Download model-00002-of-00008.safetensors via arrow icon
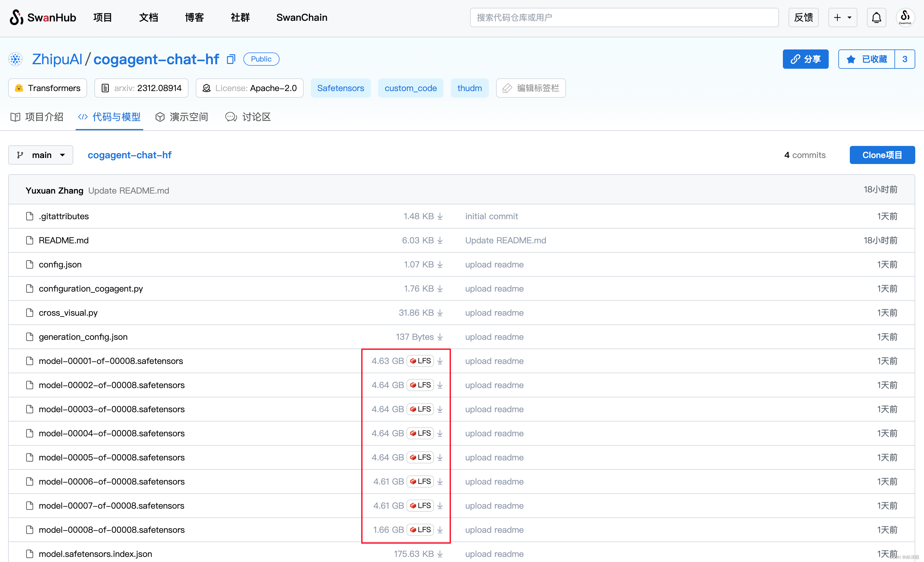Screen dimensions: 924x562 pos(440,385)
